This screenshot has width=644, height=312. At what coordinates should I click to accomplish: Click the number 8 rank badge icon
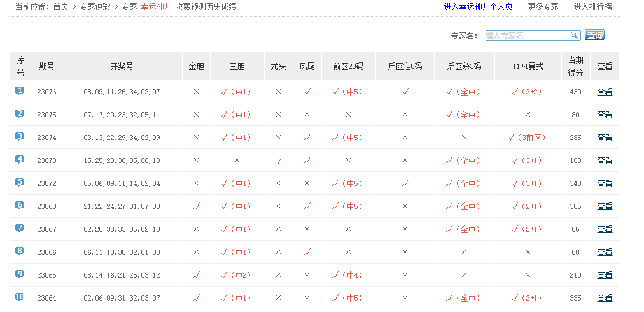[x=20, y=252]
